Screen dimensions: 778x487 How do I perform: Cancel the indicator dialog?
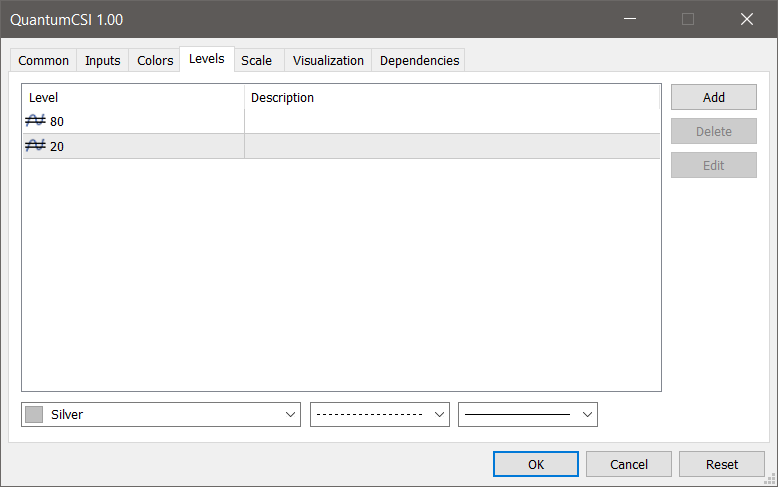pyautogui.click(x=629, y=464)
